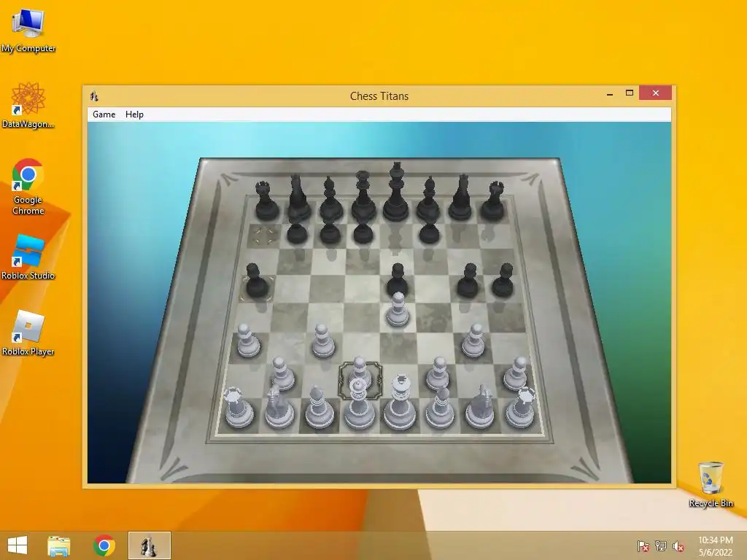Select the white pawn on g3
This screenshot has height=560, width=747.
click(x=473, y=341)
